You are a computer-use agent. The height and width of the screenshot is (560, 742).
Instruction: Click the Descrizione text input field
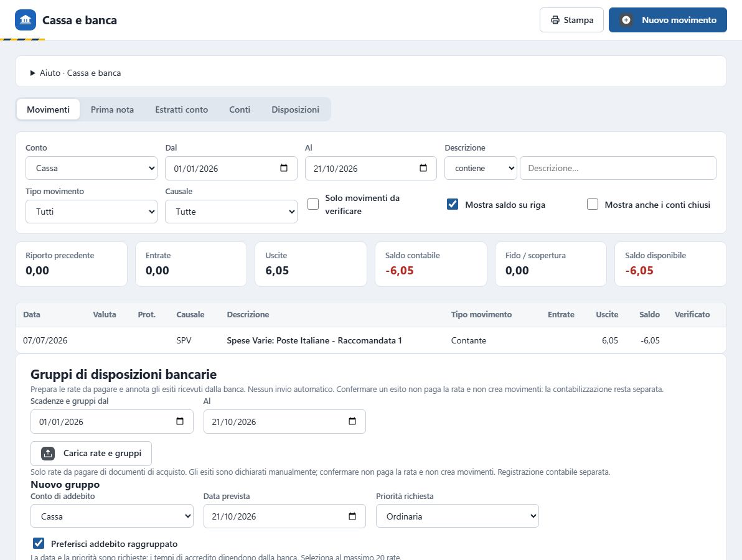618,168
